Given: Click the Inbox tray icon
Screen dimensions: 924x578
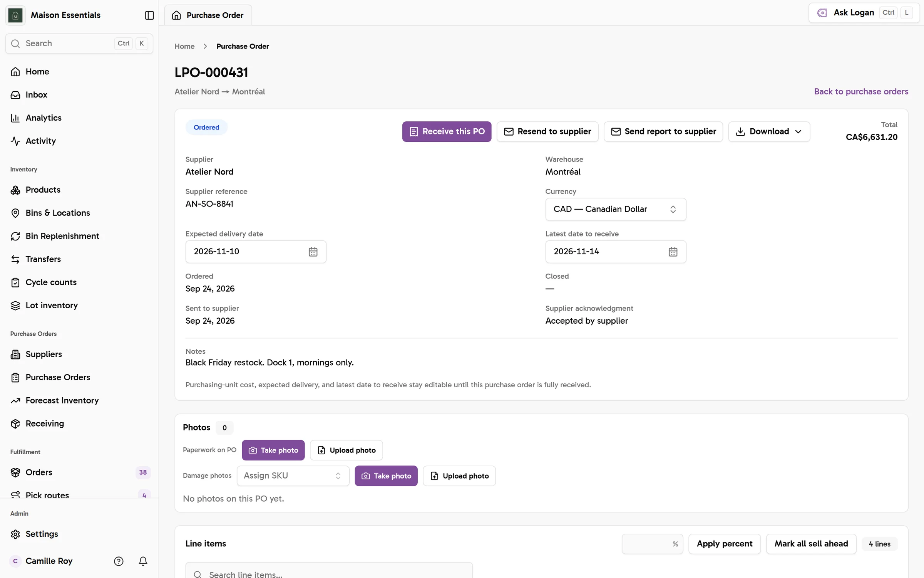Looking at the screenshot, I should pos(15,95).
